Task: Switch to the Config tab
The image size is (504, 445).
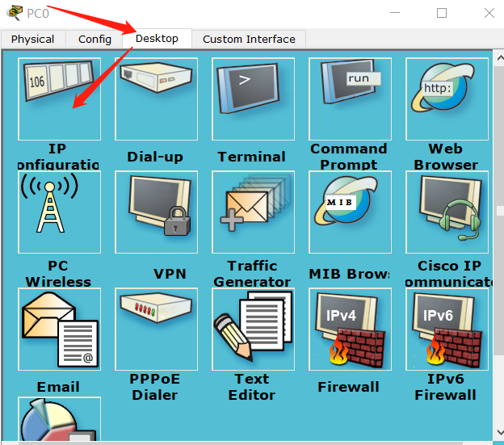Action: (x=94, y=40)
